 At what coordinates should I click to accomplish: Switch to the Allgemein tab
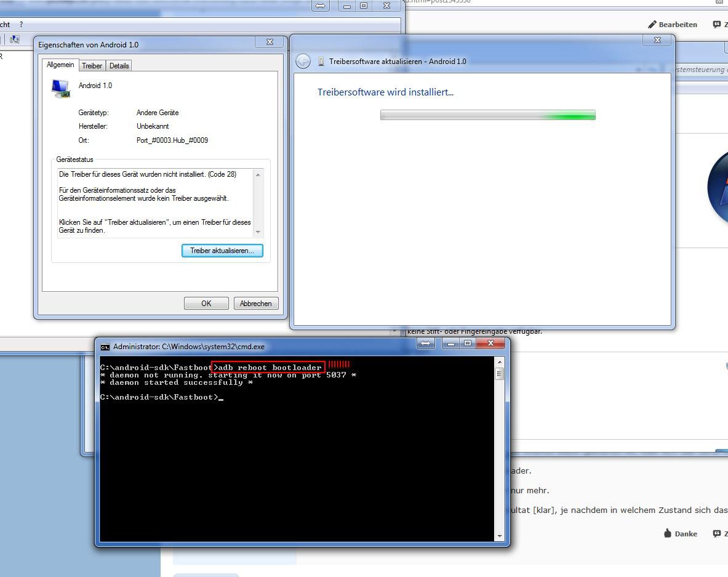click(x=60, y=65)
